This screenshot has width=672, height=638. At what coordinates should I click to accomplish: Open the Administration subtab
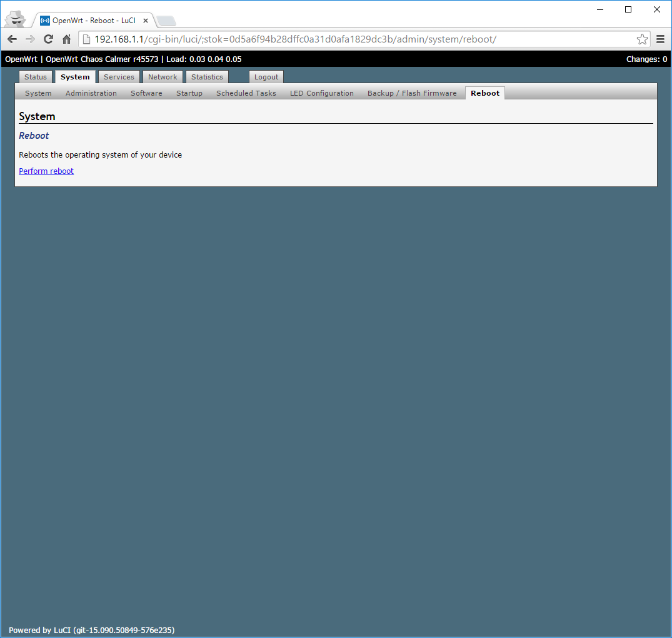91,93
